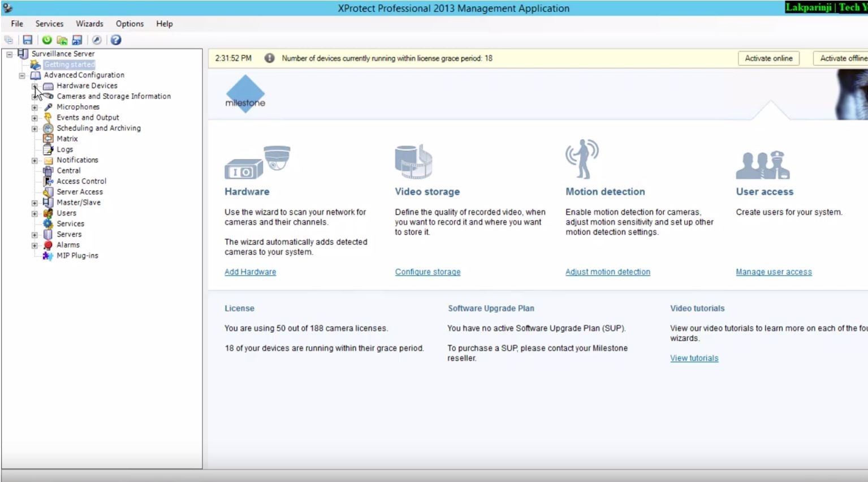
Task: Collapse the Advanced Configuration node
Action: [x=22, y=75]
